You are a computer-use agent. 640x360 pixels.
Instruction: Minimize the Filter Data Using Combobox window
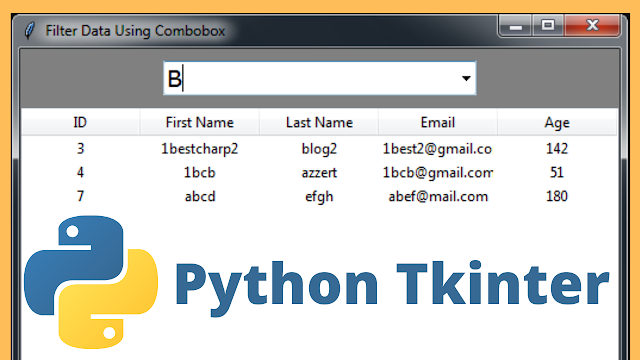click(516, 26)
